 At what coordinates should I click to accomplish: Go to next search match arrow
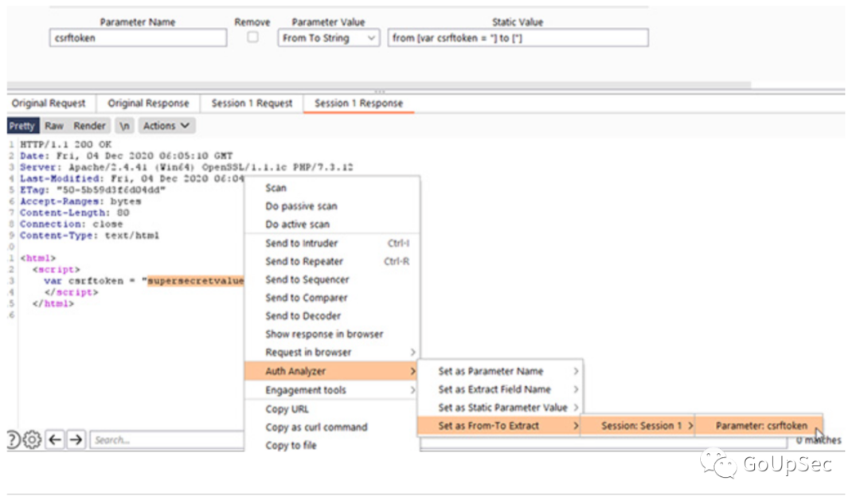coord(76,440)
